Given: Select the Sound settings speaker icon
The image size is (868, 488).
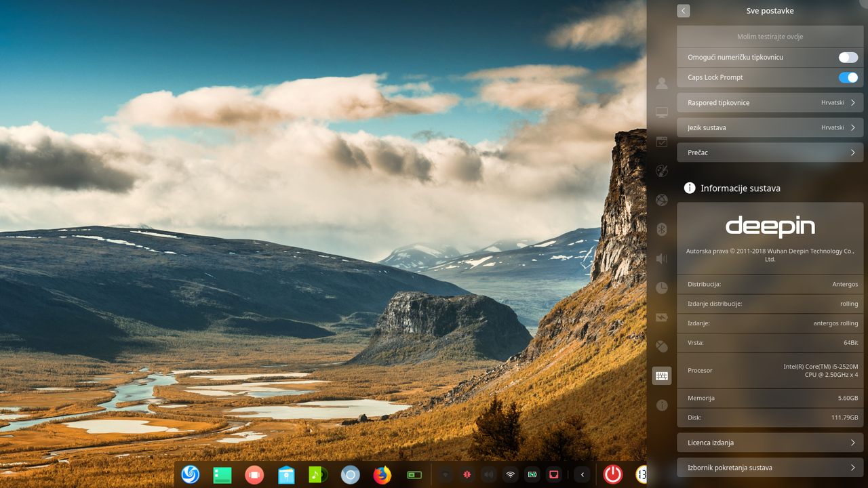Looking at the screenshot, I should point(661,258).
